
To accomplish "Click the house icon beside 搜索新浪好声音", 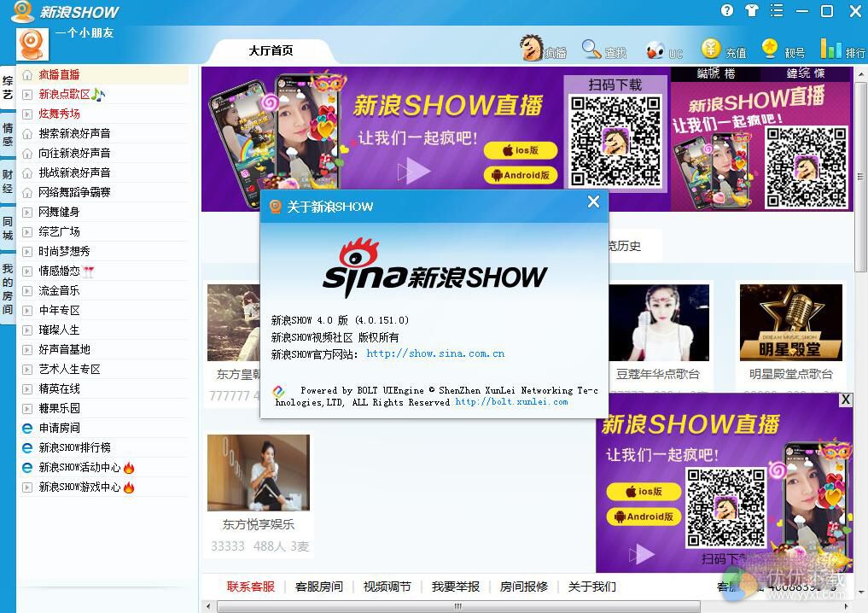I will tap(27, 134).
